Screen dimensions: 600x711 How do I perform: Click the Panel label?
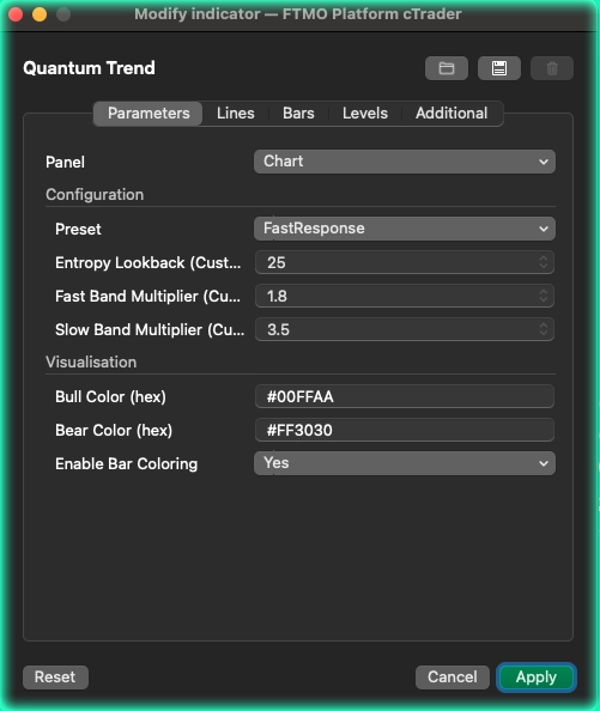(x=65, y=162)
